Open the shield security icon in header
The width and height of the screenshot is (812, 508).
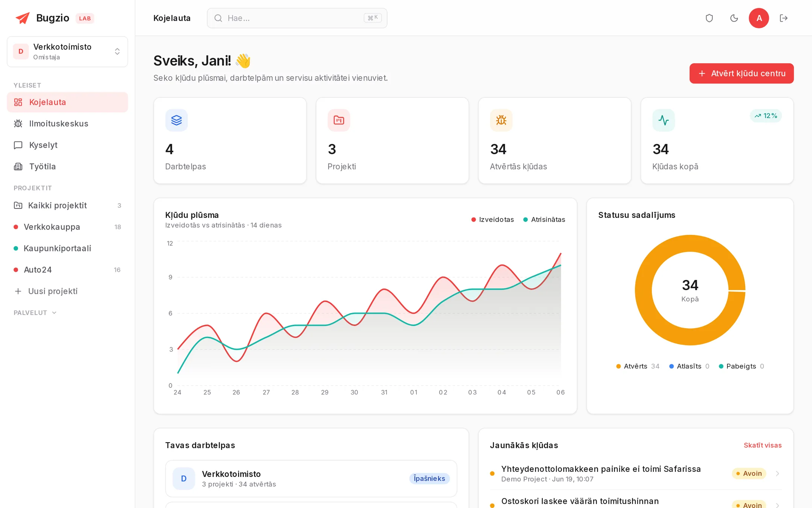tap(709, 18)
